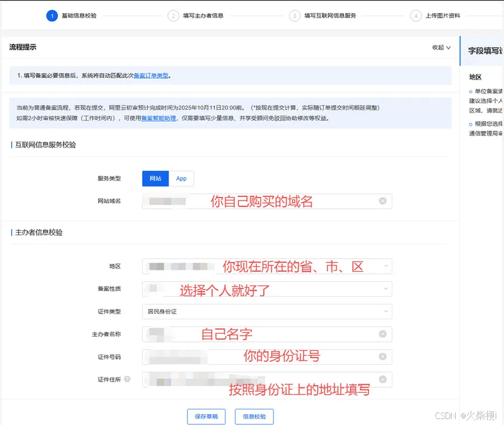This screenshot has height=425, width=504.
Task: Collapse the 流程提示 panel via 收起
Action: tap(441, 48)
